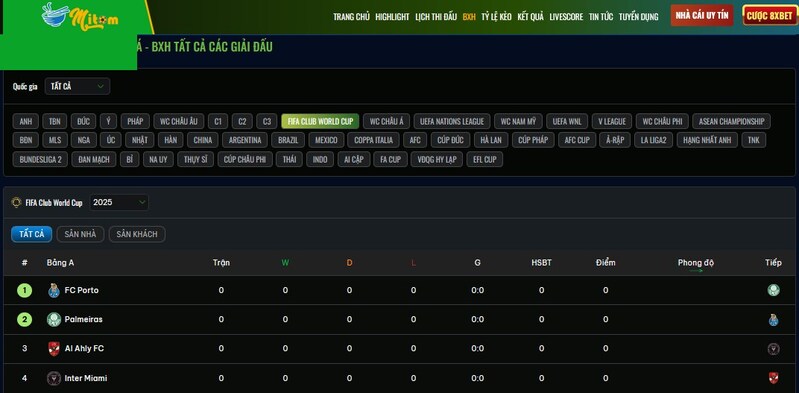Open the Quốc gia TẤT CẢ dropdown
Viewport: 799px width, 393px height.
coord(77,86)
